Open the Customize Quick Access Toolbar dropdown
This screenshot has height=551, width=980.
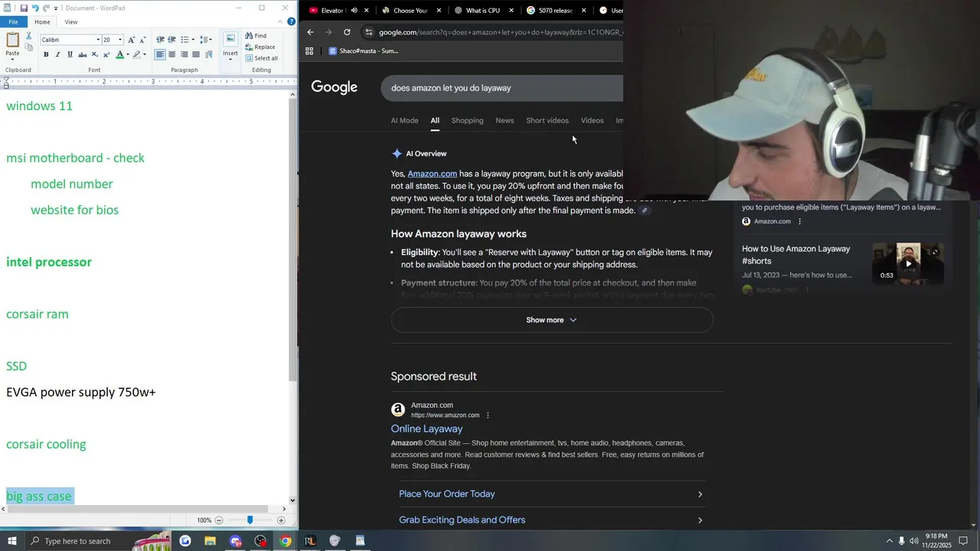[x=57, y=8]
